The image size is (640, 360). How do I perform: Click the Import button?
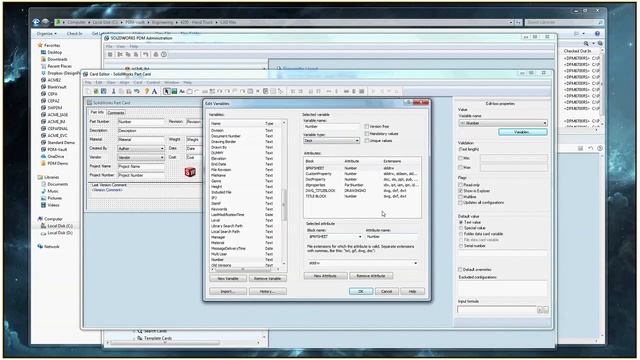click(x=228, y=291)
